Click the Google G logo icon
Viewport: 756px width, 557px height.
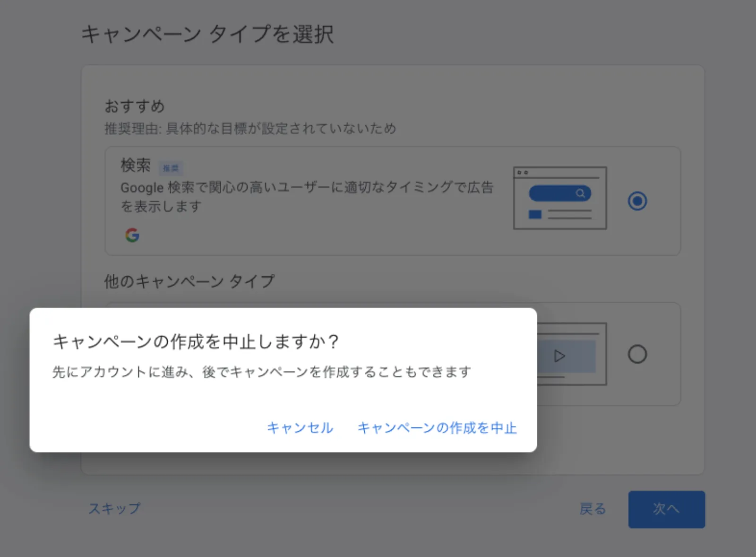(x=132, y=235)
